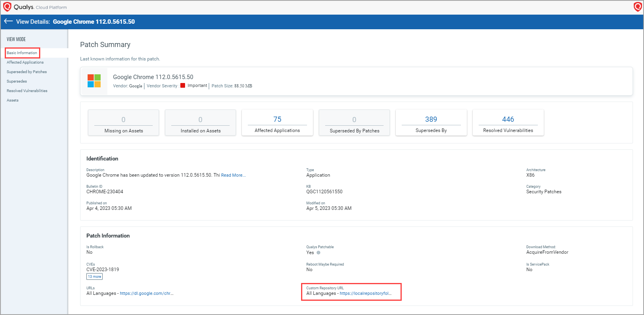Click the Superseded By Patches count card
This screenshot has height=315, width=644.
pyautogui.click(x=354, y=123)
